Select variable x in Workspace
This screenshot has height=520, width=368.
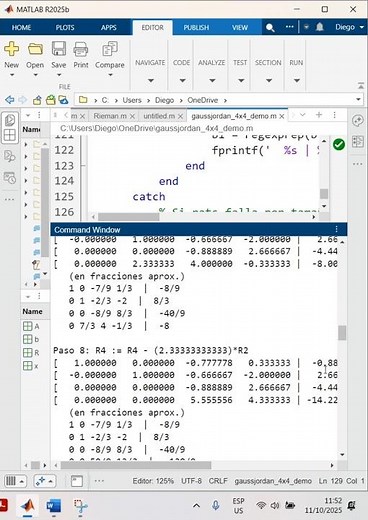(31, 366)
